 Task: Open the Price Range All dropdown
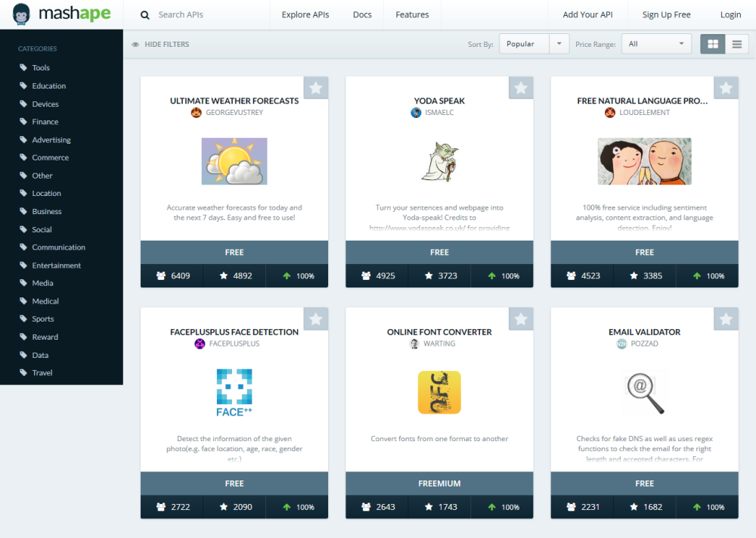tap(657, 44)
